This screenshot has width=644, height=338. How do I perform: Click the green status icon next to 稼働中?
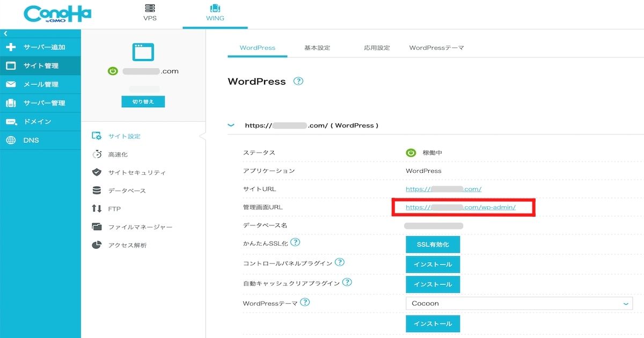411,152
